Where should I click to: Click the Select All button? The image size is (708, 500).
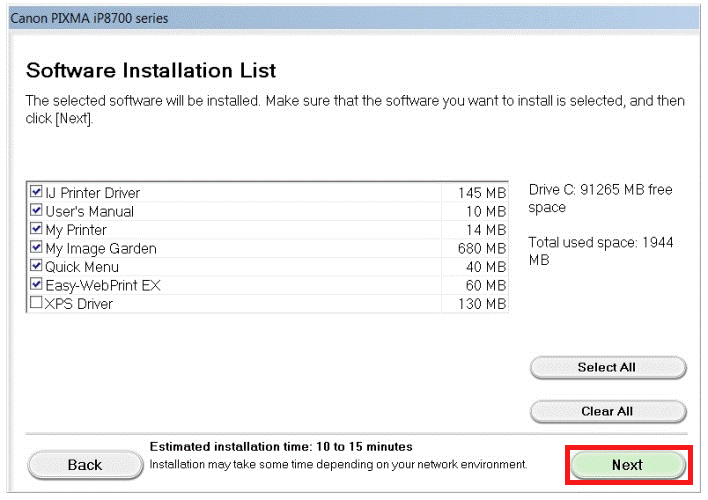pos(607,368)
